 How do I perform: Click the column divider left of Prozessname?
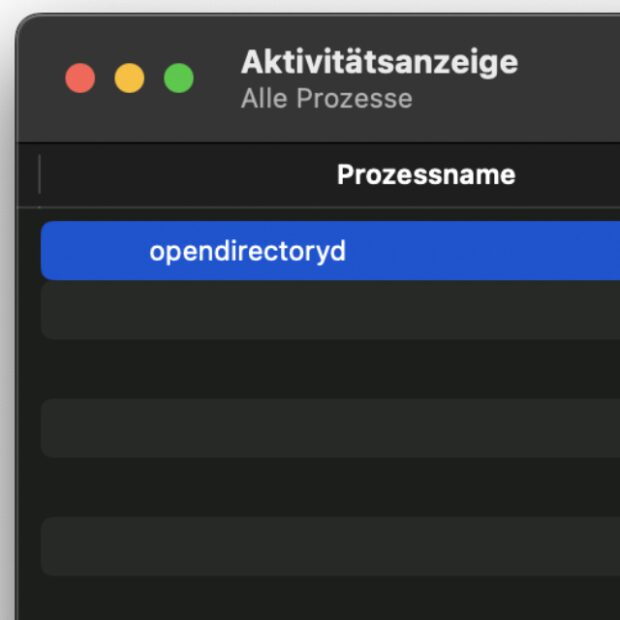pos(40,175)
